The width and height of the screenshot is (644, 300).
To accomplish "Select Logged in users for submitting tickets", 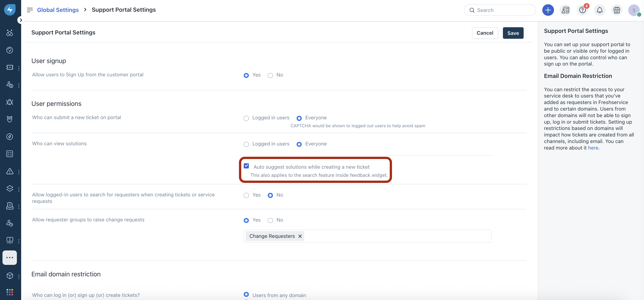I will pyautogui.click(x=246, y=118).
